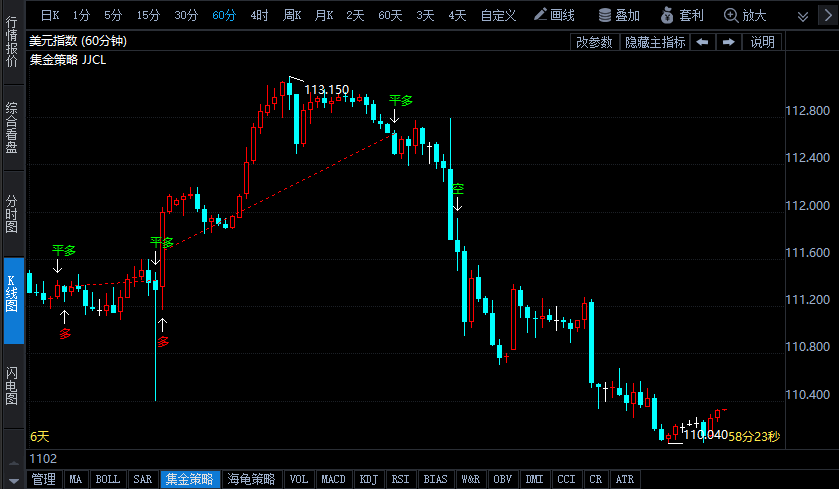839x489 pixels.
Task: Open 分时图 sidebar view
Action: pos(12,214)
